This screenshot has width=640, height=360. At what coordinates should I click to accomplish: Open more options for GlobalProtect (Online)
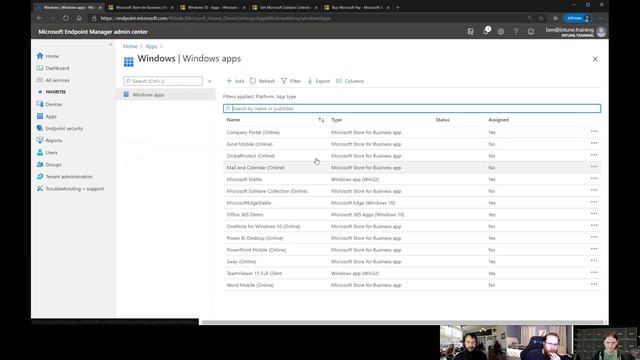pyautogui.click(x=594, y=155)
